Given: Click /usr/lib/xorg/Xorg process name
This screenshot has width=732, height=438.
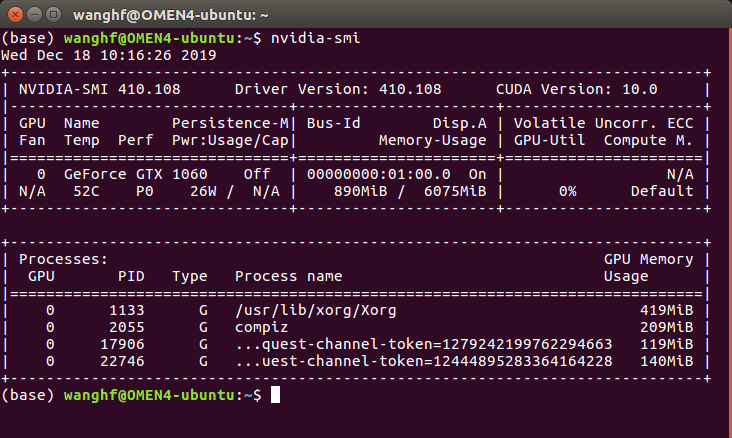Looking at the screenshot, I should click(316, 311).
